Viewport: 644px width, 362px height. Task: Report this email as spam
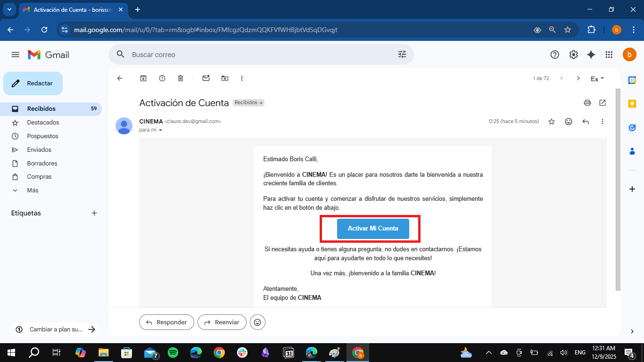click(162, 78)
